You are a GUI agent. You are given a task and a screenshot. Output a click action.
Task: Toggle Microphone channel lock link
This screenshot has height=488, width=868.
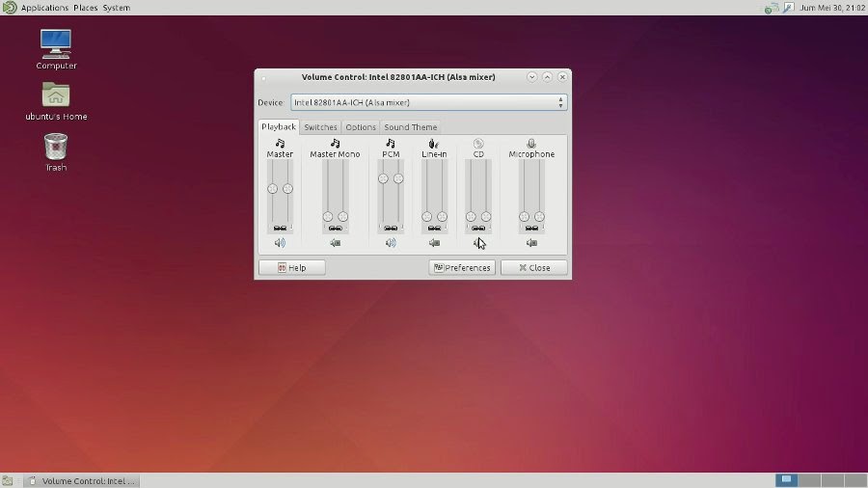coord(531,228)
